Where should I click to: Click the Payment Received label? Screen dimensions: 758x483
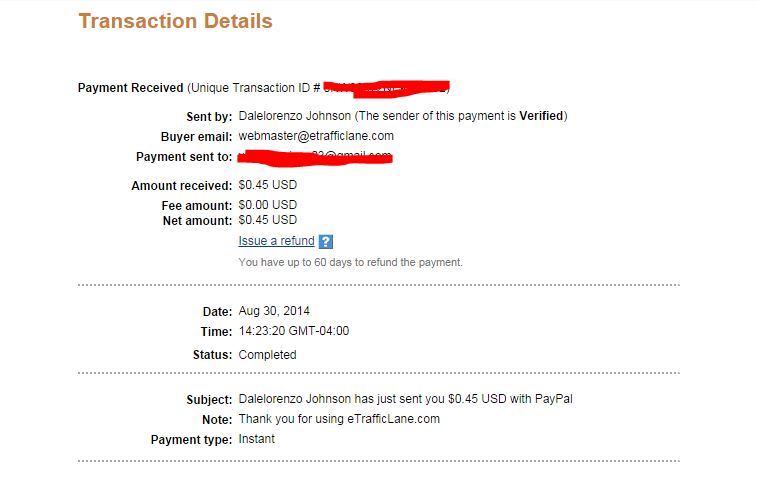131,88
